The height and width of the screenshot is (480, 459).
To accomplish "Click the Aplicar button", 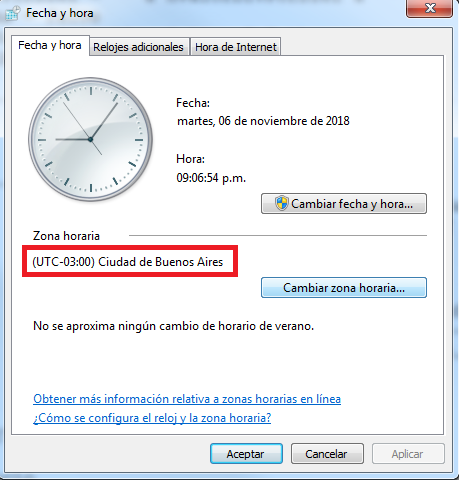I will point(408,453).
